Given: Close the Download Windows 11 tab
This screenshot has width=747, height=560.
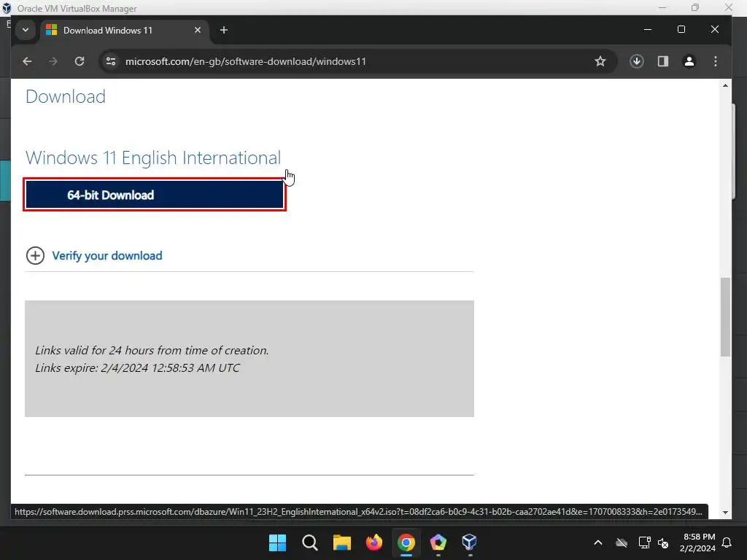Looking at the screenshot, I should click(x=198, y=30).
